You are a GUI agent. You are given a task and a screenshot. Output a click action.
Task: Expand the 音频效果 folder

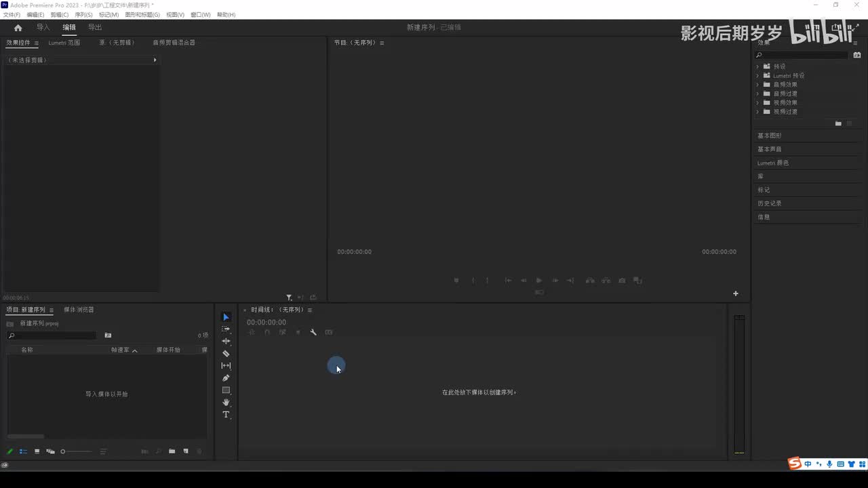click(757, 85)
